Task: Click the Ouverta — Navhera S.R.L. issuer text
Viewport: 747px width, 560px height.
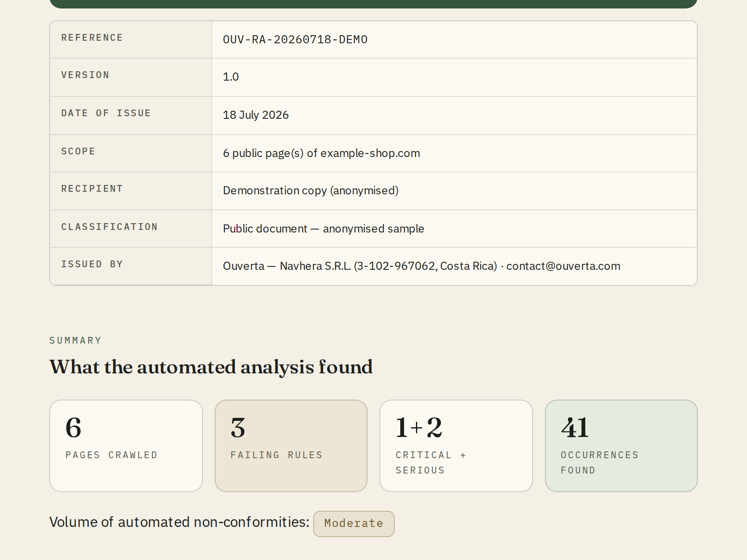Action: coord(421,266)
